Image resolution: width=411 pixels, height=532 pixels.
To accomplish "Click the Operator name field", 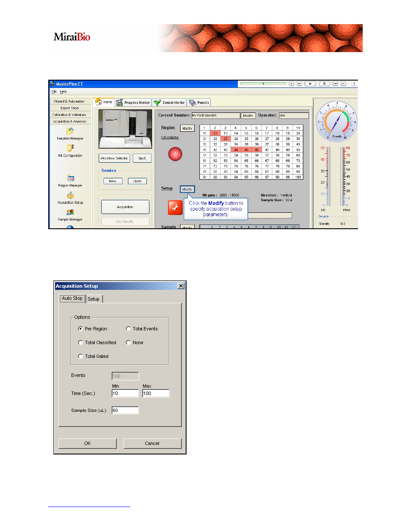I will pos(294,115).
